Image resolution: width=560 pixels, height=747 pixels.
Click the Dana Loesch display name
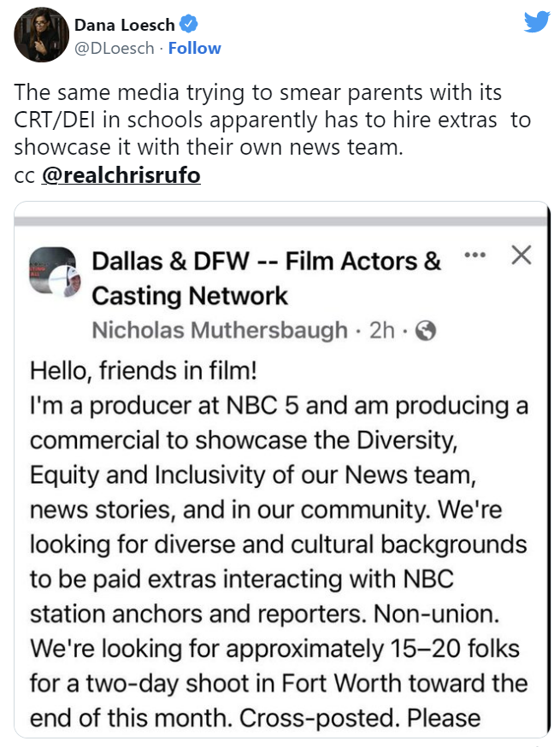click(124, 24)
